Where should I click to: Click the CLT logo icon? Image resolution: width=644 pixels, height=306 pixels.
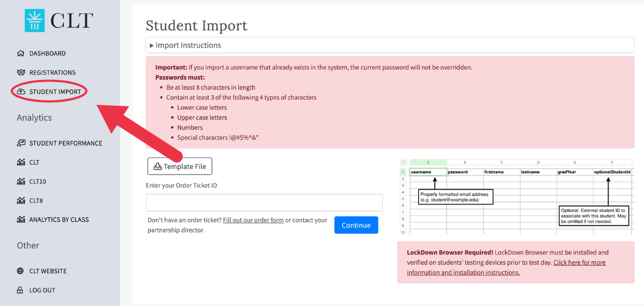(35, 20)
